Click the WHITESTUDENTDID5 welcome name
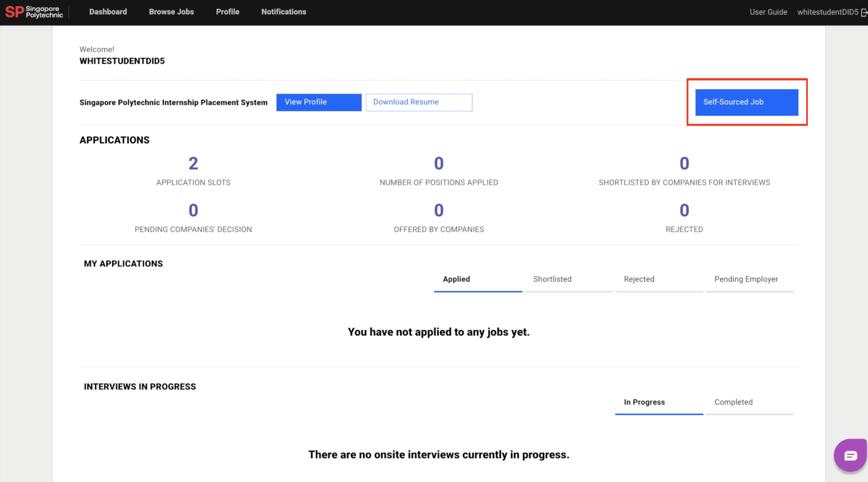Screen dimensions: 868x482 pyautogui.click(x=122, y=61)
